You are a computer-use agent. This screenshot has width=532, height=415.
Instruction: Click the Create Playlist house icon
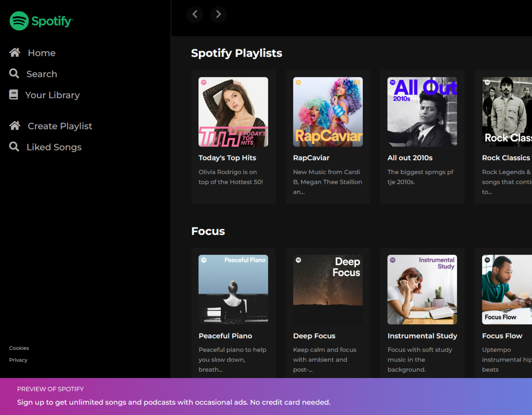coord(15,125)
